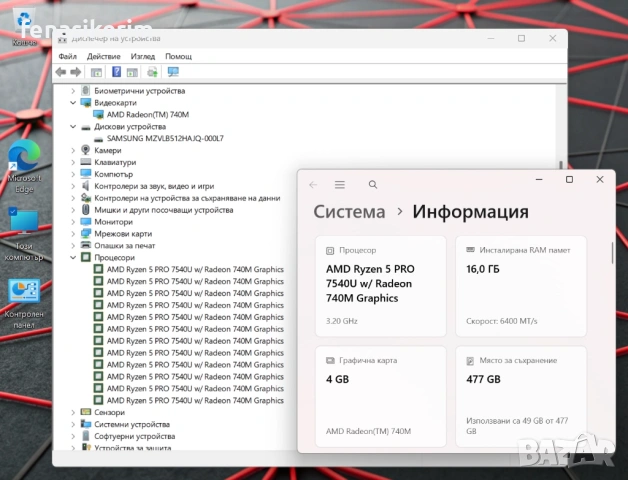Select Контролери на устройства за съхраняване на данни
This screenshot has height=480, width=628.
(x=187, y=198)
